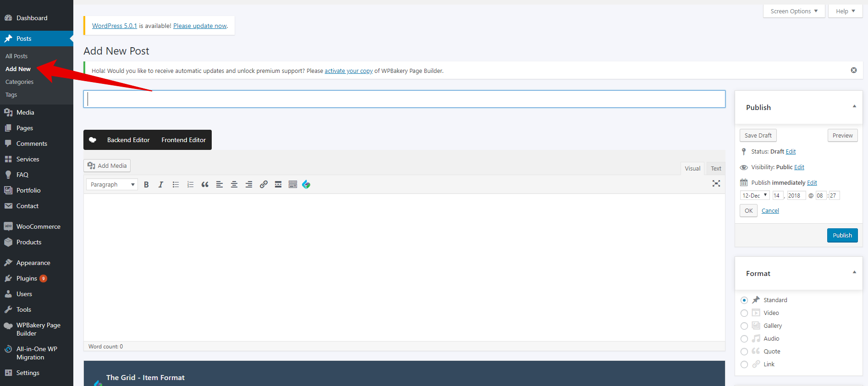868x386 pixels.
Task: Open the FAQ menu
Action: 37,175
